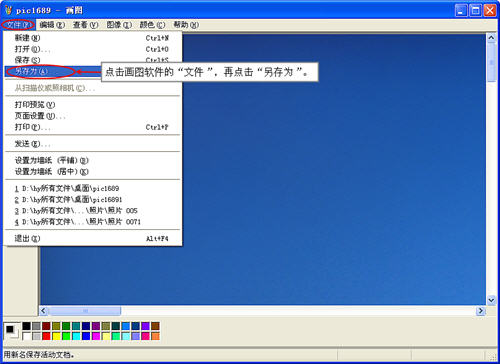Choose the bright violet swatch

click(146, 326)
